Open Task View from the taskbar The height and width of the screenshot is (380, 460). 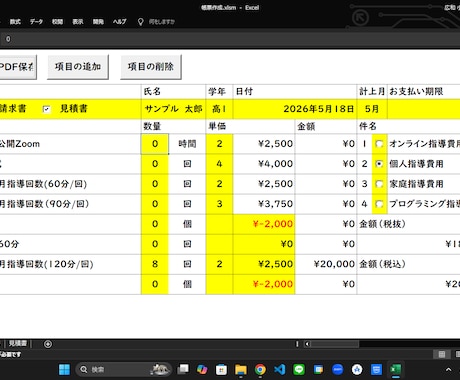point(183,369)
